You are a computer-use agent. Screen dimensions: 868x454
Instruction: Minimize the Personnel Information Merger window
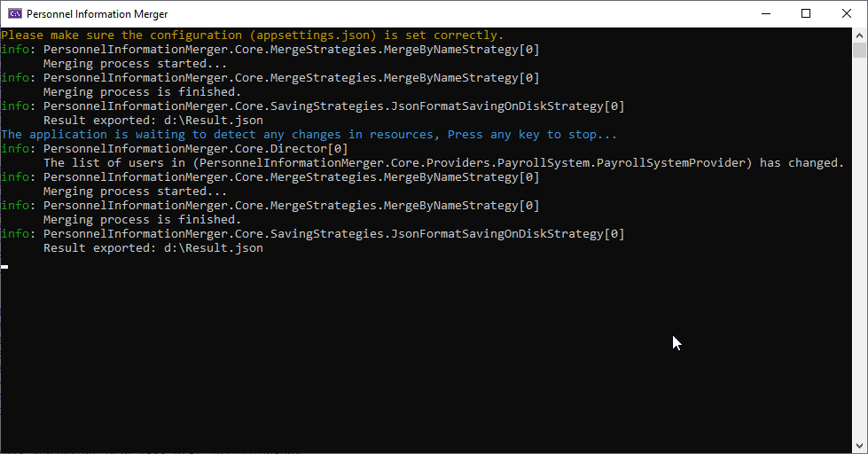(x=766, y=14)
